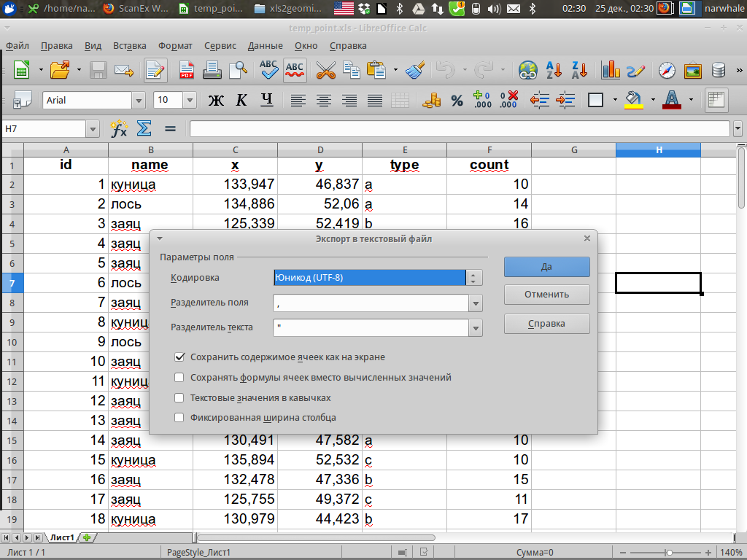Select the Clone formatting paintbrush
Image resolution: width=747 pixels, height=560 pixels.
[x=415, y=71]
